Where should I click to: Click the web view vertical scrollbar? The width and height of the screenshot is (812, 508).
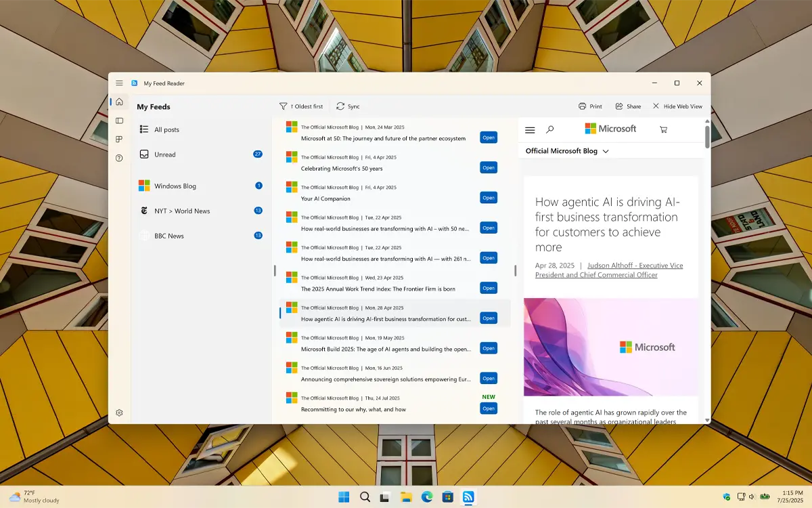(708, 135)
